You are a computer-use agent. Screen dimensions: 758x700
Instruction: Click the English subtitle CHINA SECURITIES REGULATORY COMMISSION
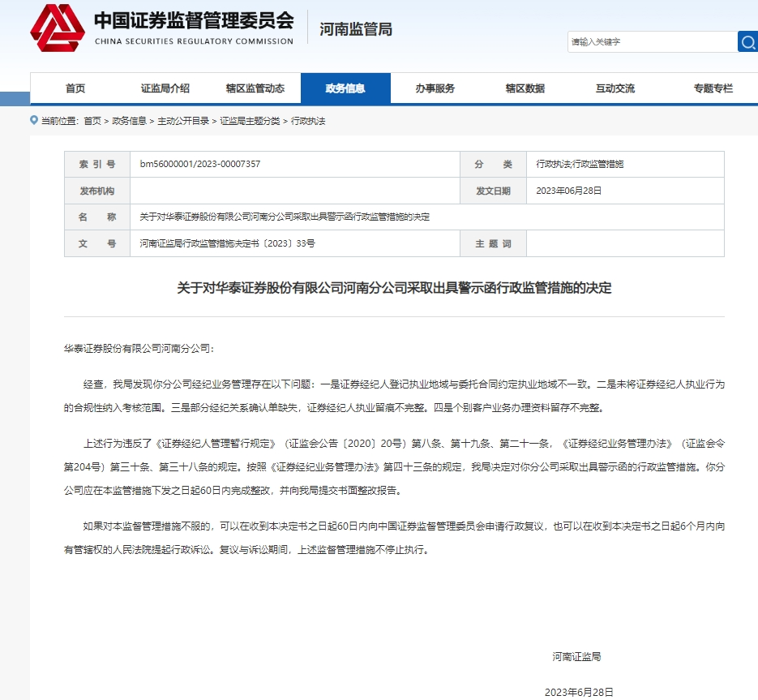coord(194,41)
